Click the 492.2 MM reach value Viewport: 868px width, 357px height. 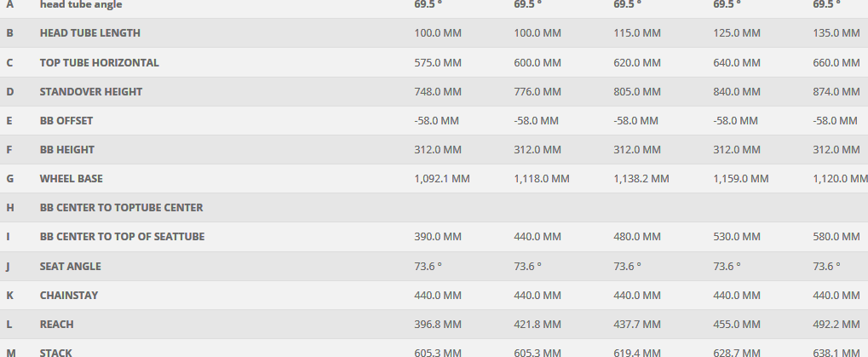836,325
